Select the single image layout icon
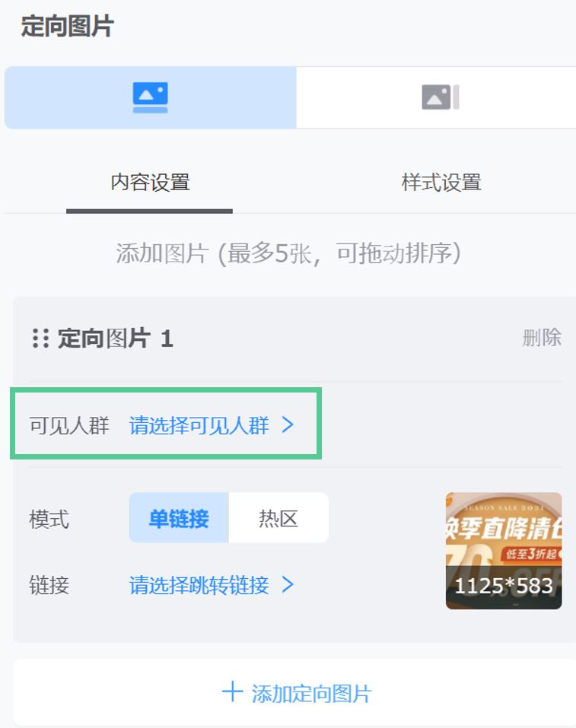Viewport: 576px width, 728px height. (150, 97)
